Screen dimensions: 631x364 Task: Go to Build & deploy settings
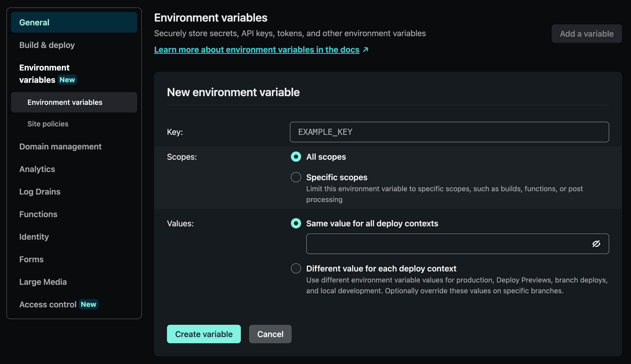point(47,45)
